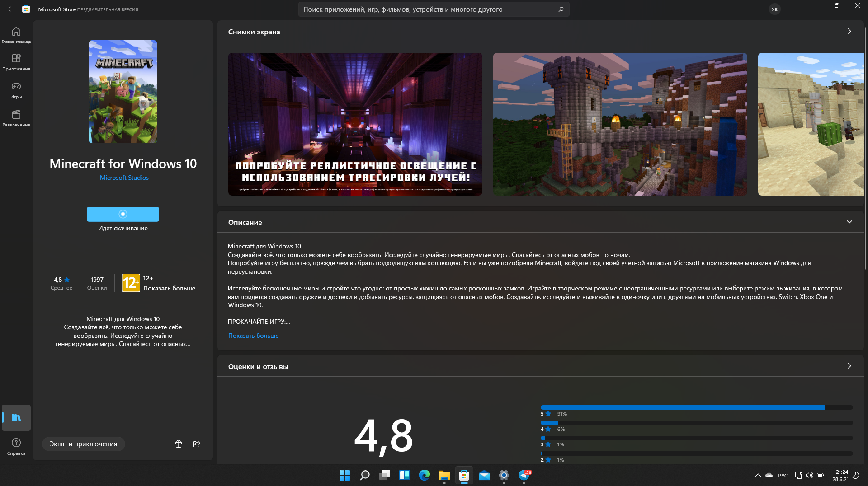Click the share icon under app info
868x486 pixels.
tap(197, 444)
